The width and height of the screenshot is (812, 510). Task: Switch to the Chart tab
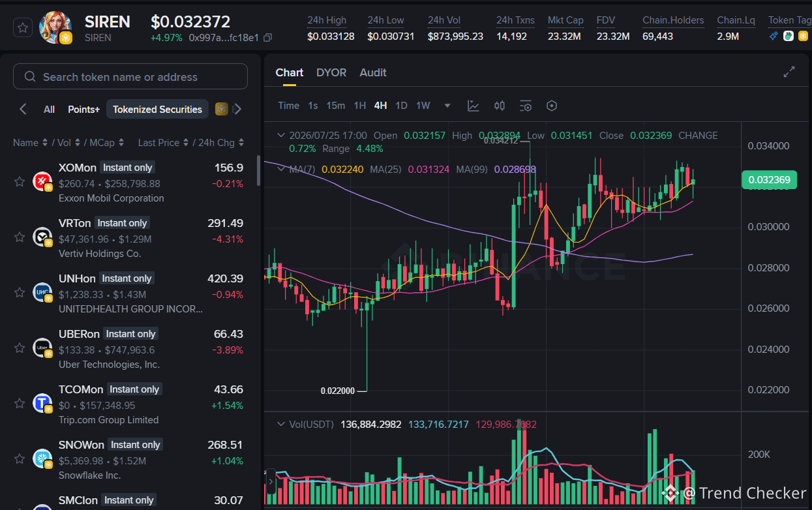290,72
